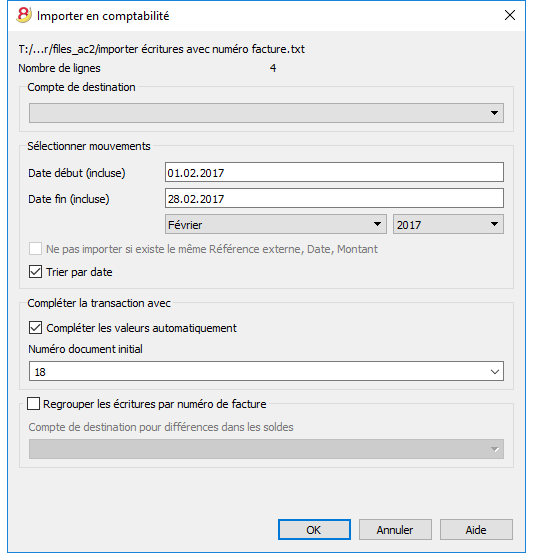Expand the Numéro document initial chevron
This screenshot has height=560, width=533.
[x=495, y=371]
